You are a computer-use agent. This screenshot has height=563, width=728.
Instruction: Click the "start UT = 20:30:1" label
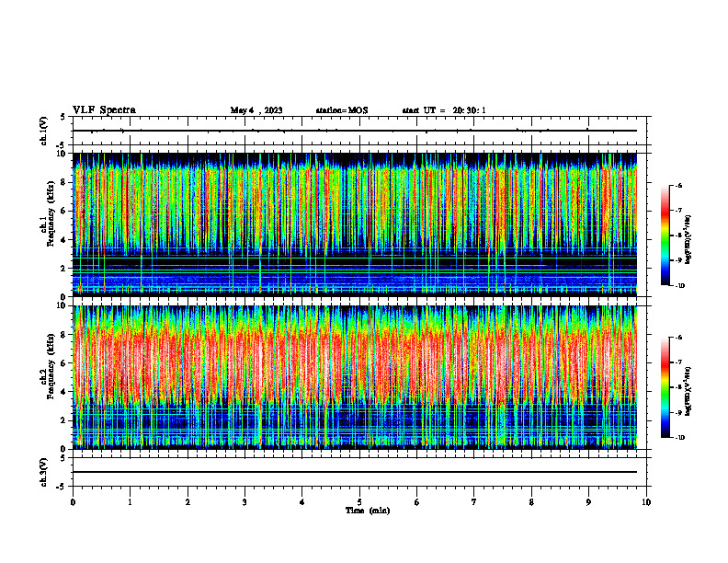click(x=444, y=110)
